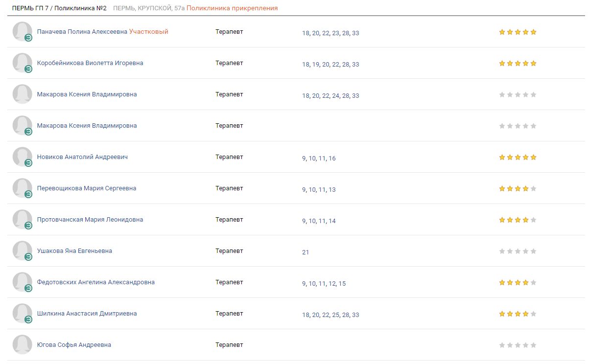The image size is (612, 364).
Task: Click Поликлиника прикрепления label in header
Action: click(x=232, y=8)
